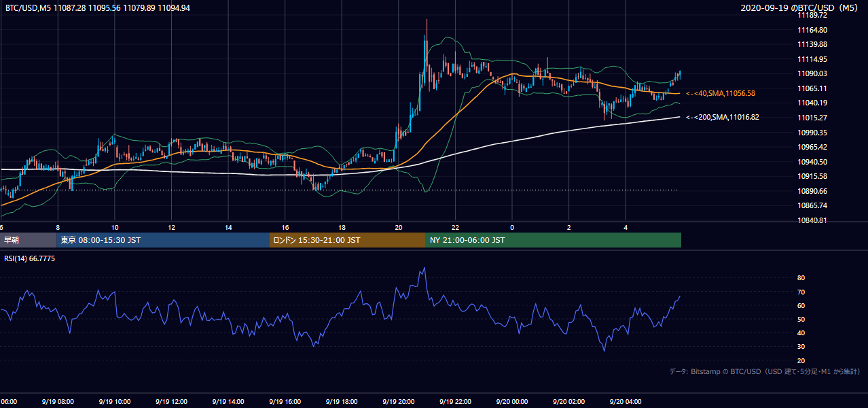Click the 9/19 16:00 time label

click(285, 401)
